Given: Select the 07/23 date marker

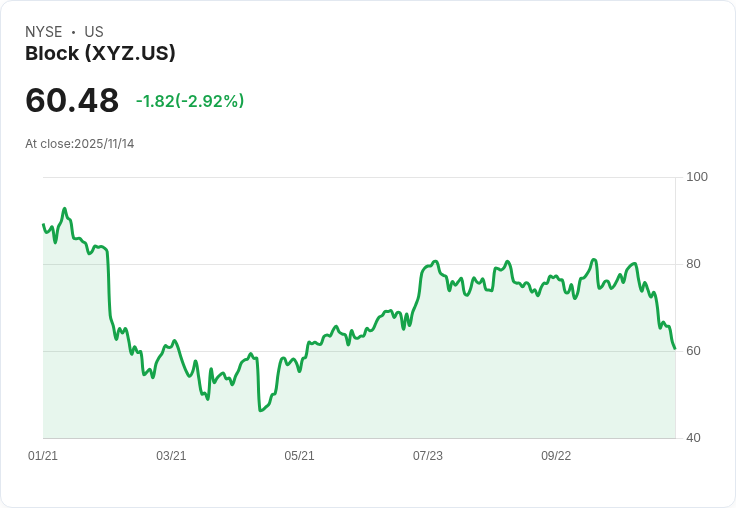Looking at the screenshot, I should click(x=428, y=456).
